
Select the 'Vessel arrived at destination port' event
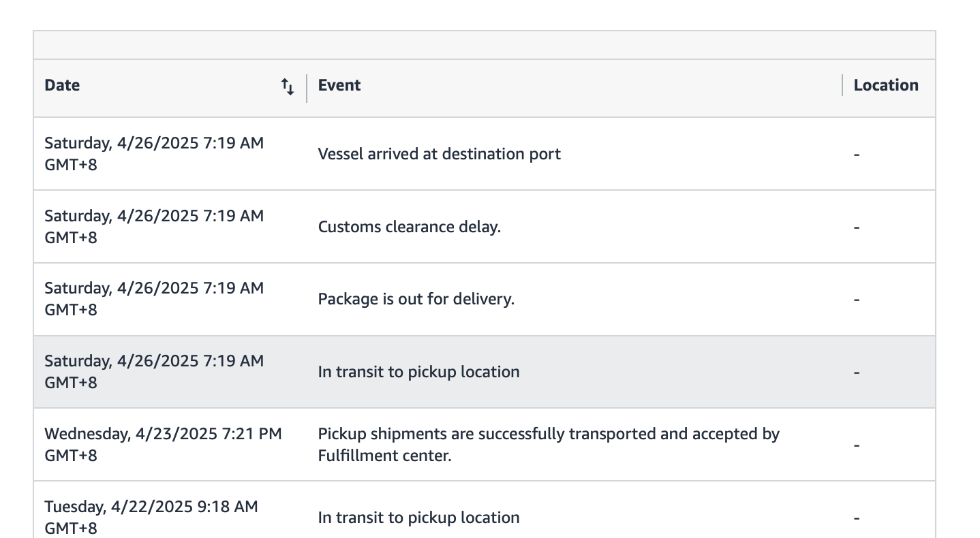pos(440,154)
